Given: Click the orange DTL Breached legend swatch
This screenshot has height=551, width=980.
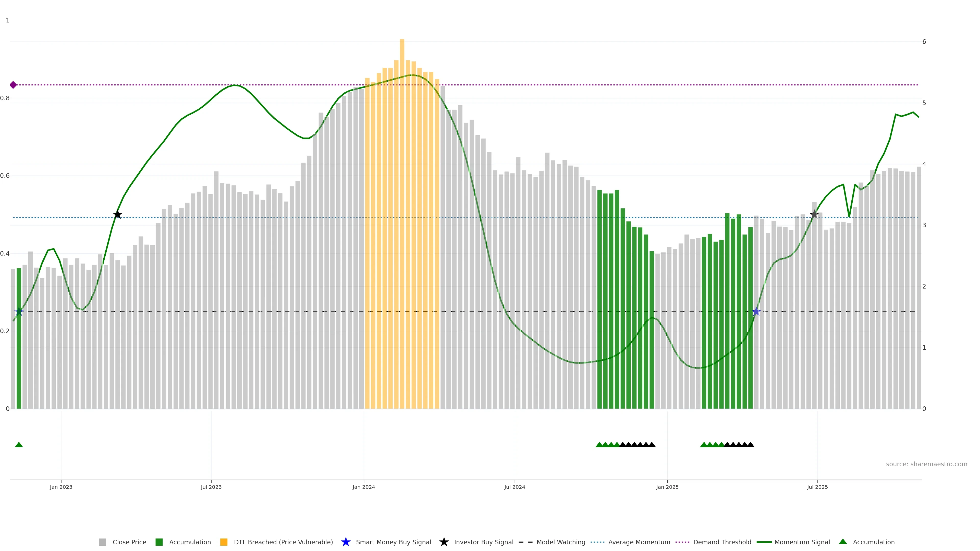Looking at the screenshot, I should 224,542.
